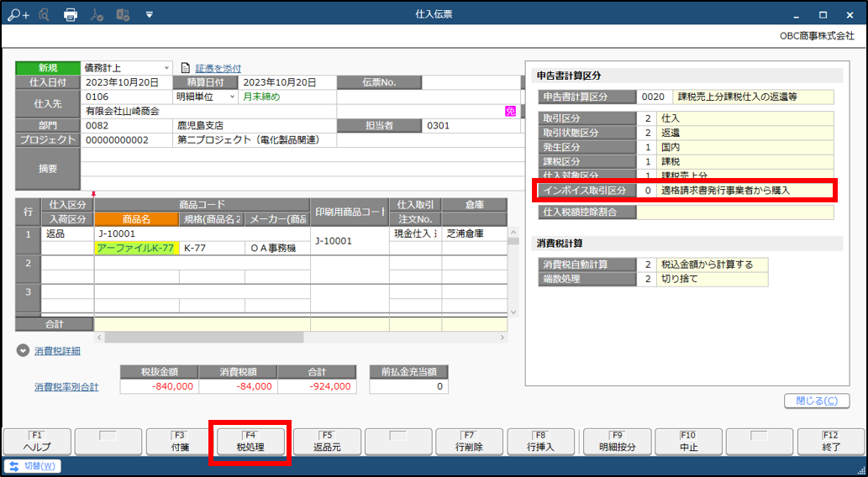Click the 取引区分 field showing 仕入
The height and width of the screenshot is (477, 868).
coord(744,118)
